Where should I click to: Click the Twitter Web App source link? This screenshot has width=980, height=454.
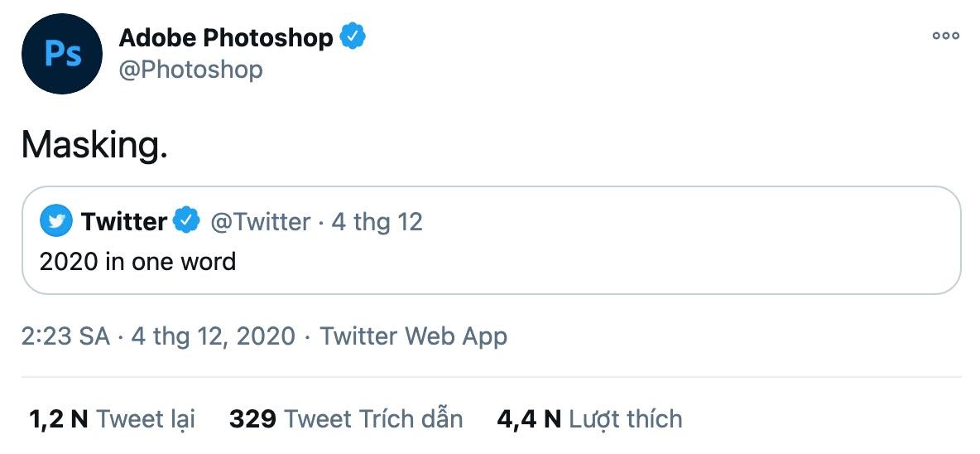(x=413, y=336)
